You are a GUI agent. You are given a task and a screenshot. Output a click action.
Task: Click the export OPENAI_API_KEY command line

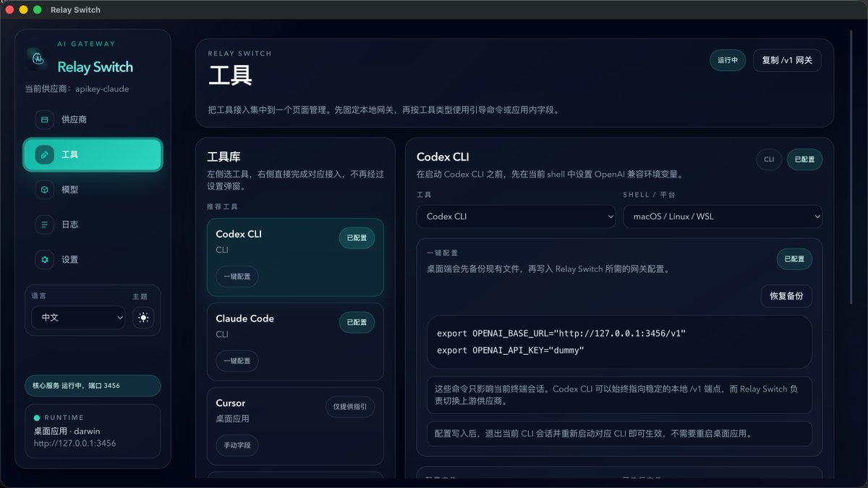[510, 350]
